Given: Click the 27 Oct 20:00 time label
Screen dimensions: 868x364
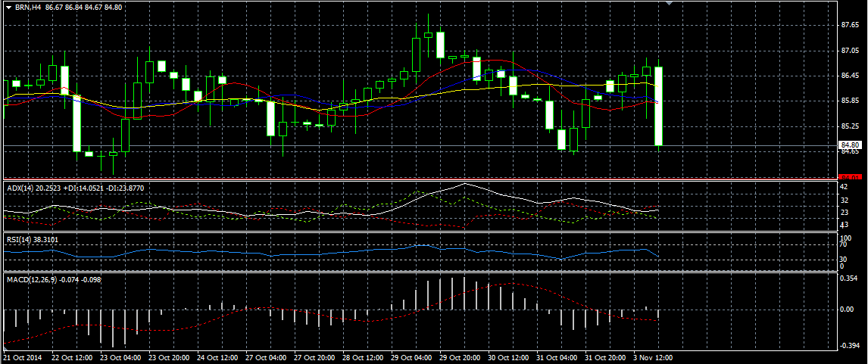Looking at the screenshot, I should (x=315, y=357).
